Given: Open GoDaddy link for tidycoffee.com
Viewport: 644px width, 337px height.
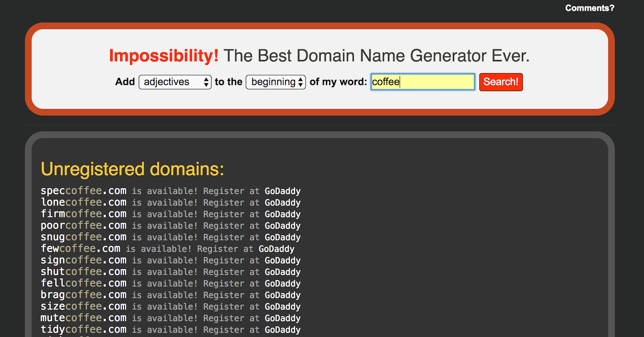Looking at the screenshot, I should [x=283, y=330].
